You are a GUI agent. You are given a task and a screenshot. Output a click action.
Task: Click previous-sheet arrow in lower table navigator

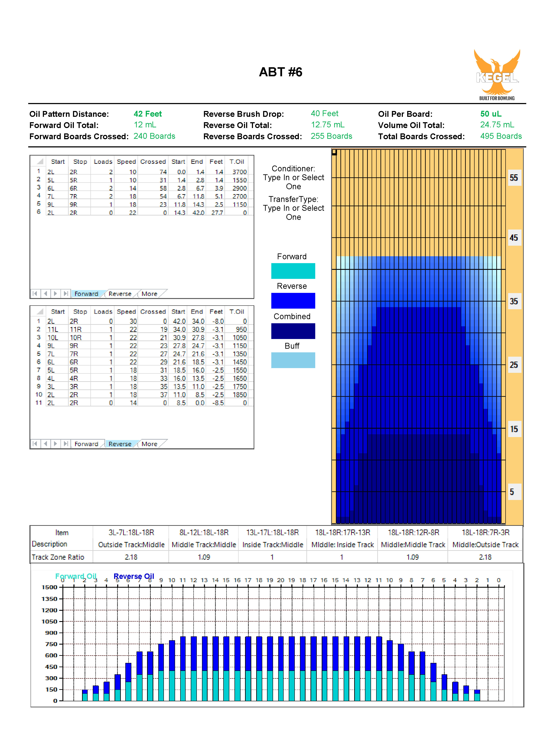pos(45,444)
